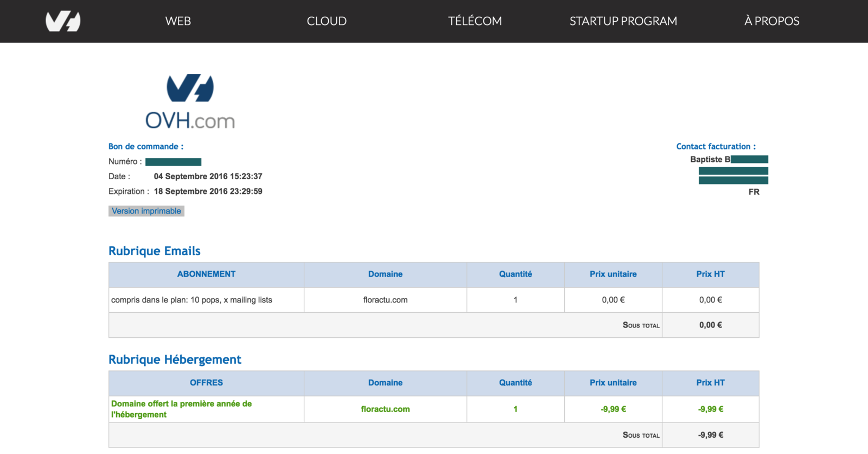Viewport: 868px width, 454px height.
Task: Click the order date 04 Septembre 2016 15:23:37
Action: tap(208, 176)
